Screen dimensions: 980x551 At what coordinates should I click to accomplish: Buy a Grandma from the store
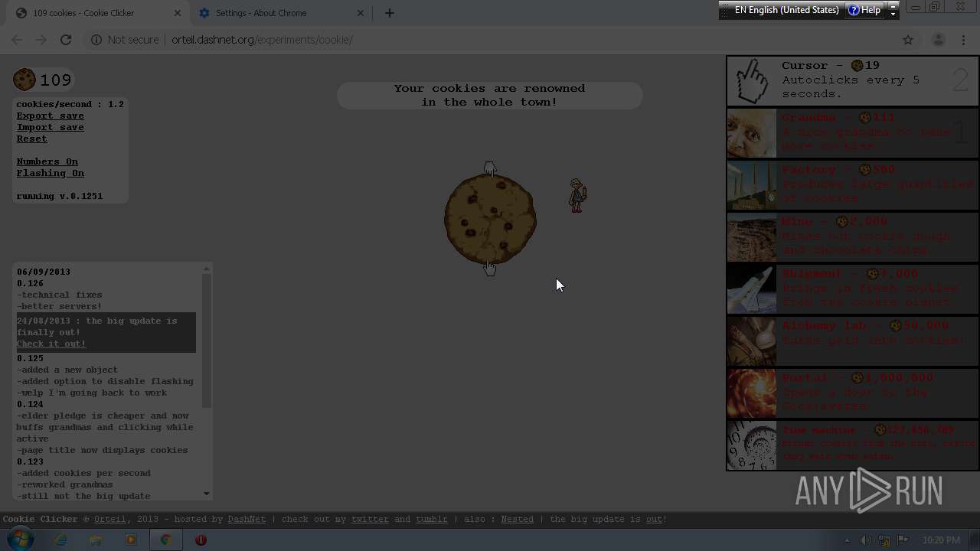tap(852, 132)
